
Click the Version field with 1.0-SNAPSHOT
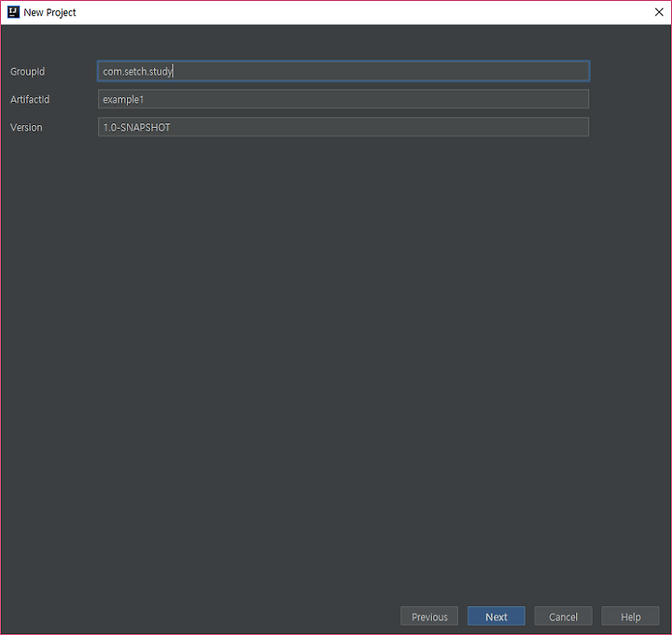tap(343, 127)
